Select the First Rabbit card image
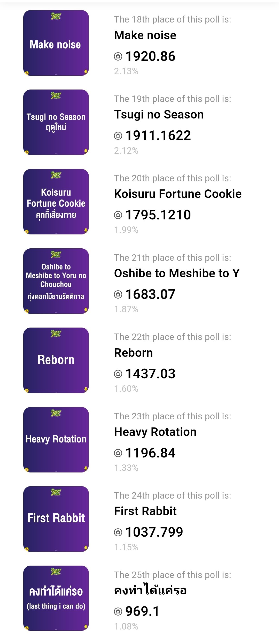279x644 pixels. click(56, 519)
